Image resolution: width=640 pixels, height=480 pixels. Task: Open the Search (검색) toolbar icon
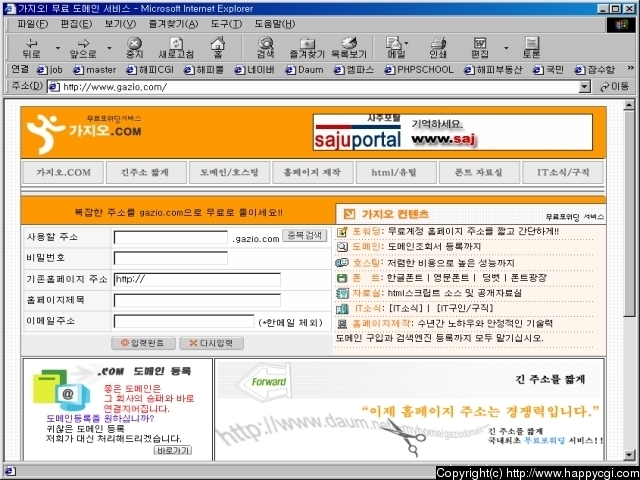(x=266, y=48)
